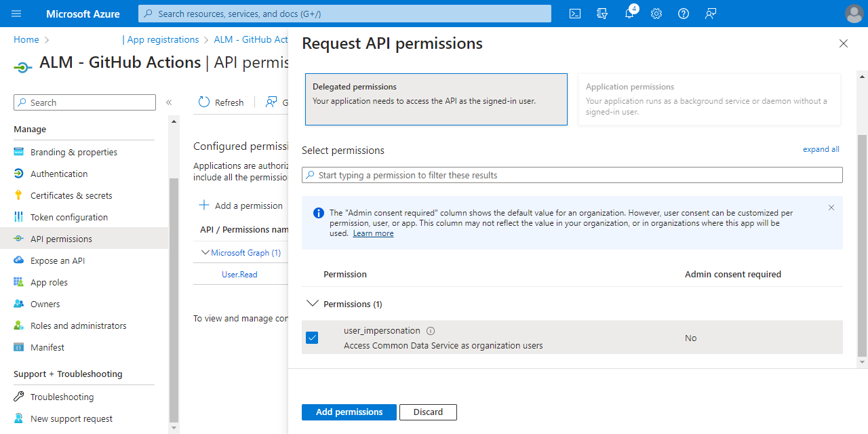Collapse the Permissions (1) section
Viewport: 868px width, 434px height.
(312, 304)
